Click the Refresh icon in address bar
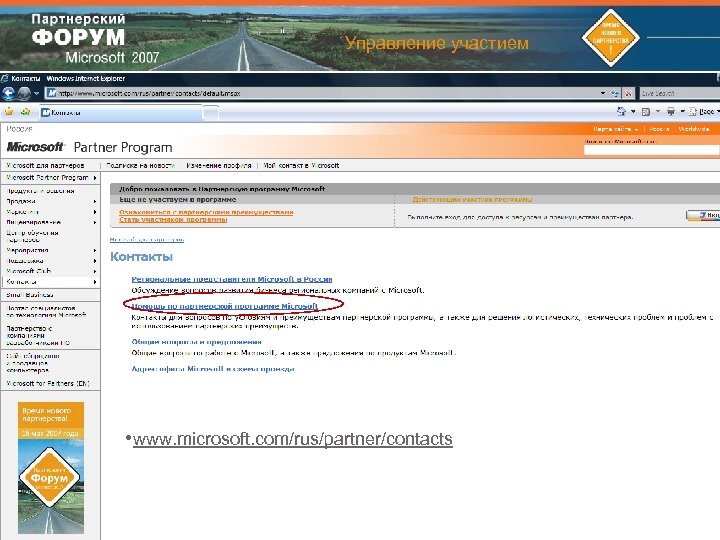Screen dimensions: 720x540 (615, 93)
